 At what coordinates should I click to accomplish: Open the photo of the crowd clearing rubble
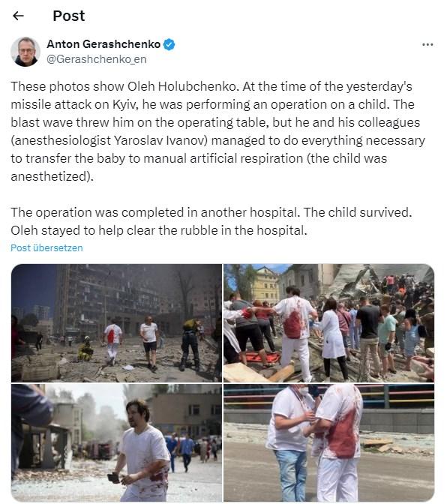point(328,323)
